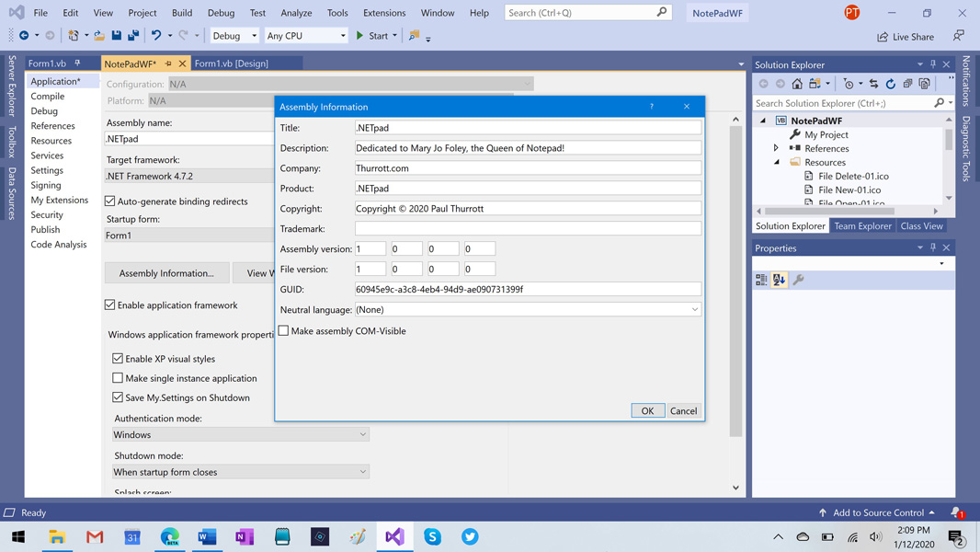This screenshot has height=552, width=980.
Task: Toggle Enable XP visual styles checkbox
Action: [x=118, y=359]
